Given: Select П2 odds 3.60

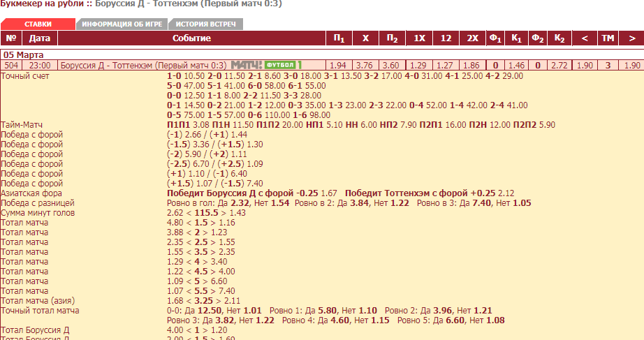Looking at the screenshot, I should pos(391,66).
